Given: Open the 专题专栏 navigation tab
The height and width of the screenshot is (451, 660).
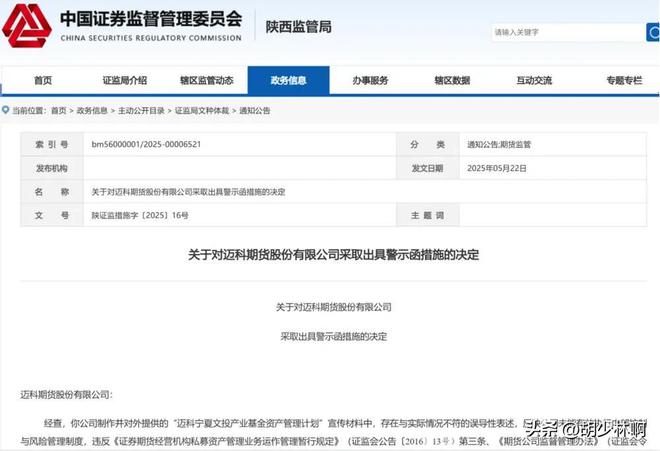Looking at the screenshot, I should coord(624,80).
